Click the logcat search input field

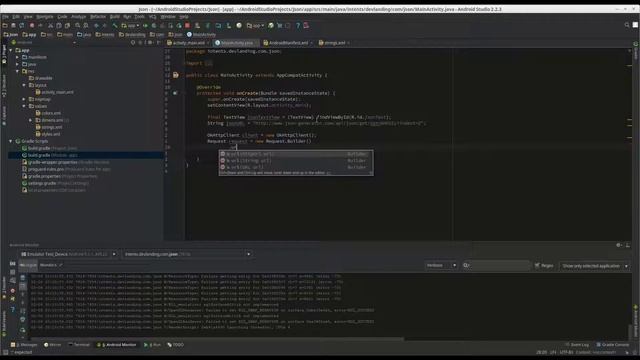point(496,265)
